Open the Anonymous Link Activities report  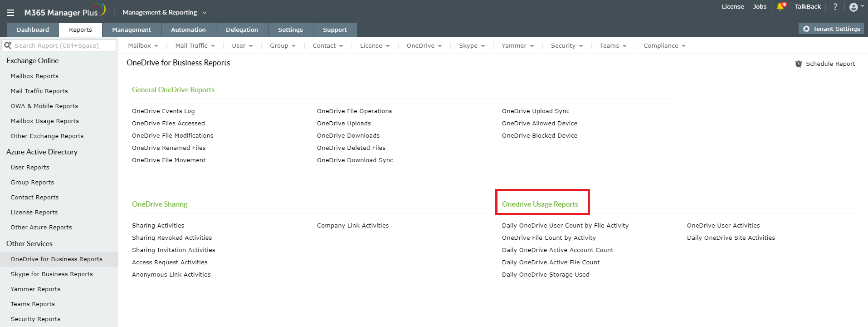pyautogui.click(x=171, y=275)
